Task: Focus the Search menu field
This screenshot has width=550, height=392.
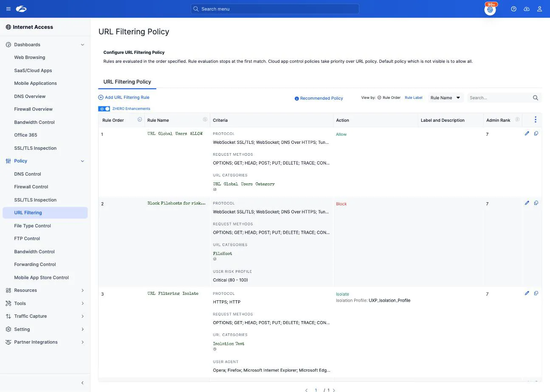Action: (x=275, y=9)
